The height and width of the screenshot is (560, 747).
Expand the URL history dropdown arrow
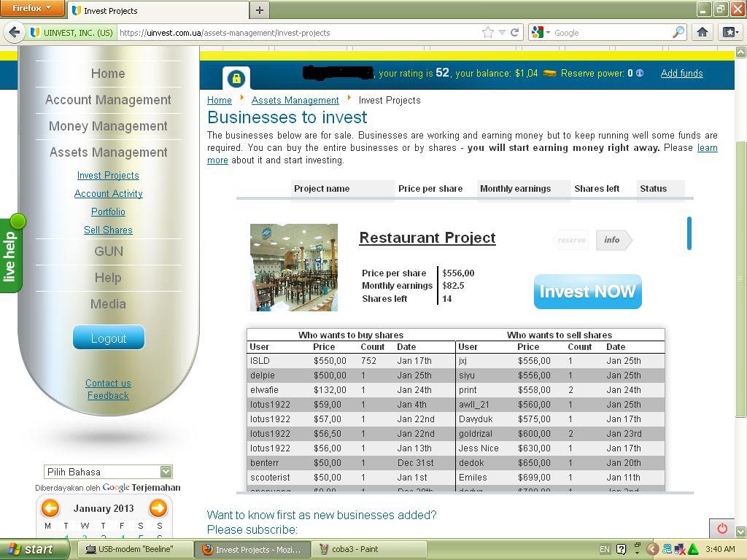point(502,32)
